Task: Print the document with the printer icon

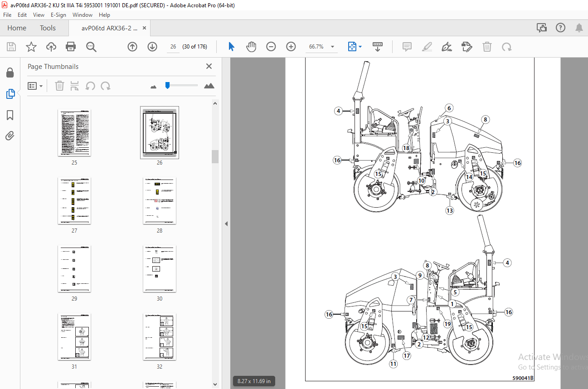Action: (x=71, y=47)
